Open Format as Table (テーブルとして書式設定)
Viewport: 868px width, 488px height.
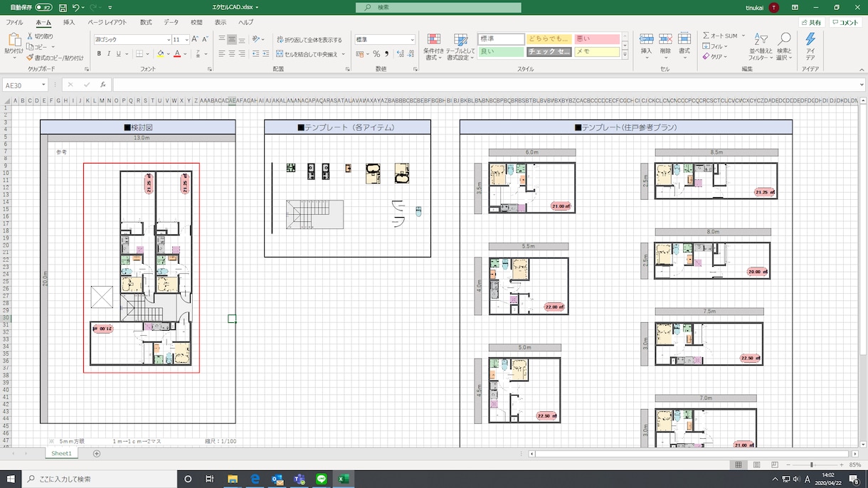coord(460,46)
